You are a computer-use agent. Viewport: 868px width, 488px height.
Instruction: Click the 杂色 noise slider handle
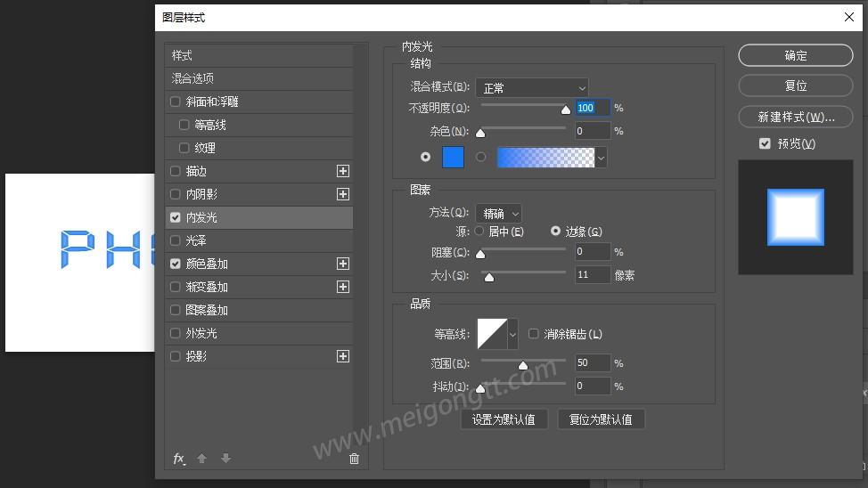pyautogui.click(x=480, y=133)
